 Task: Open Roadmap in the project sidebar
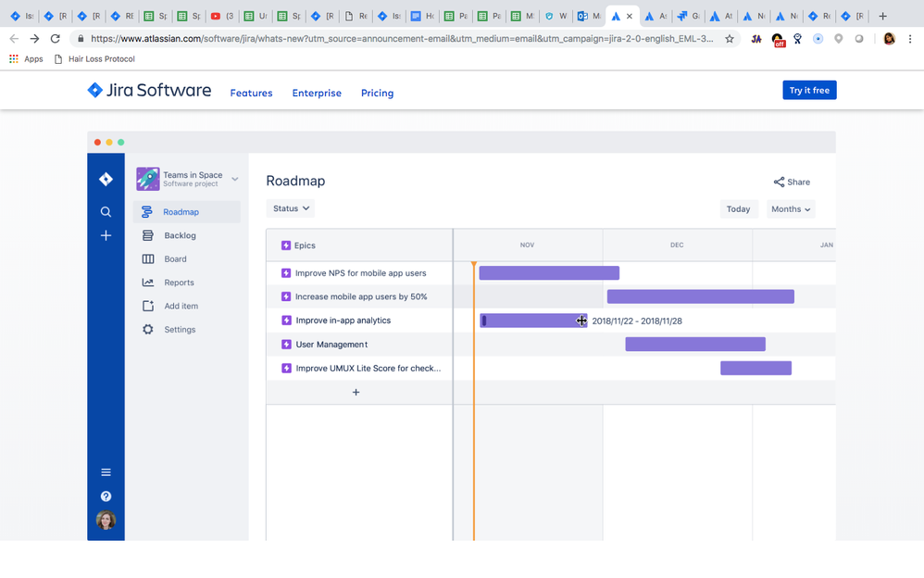click(187, 212)
